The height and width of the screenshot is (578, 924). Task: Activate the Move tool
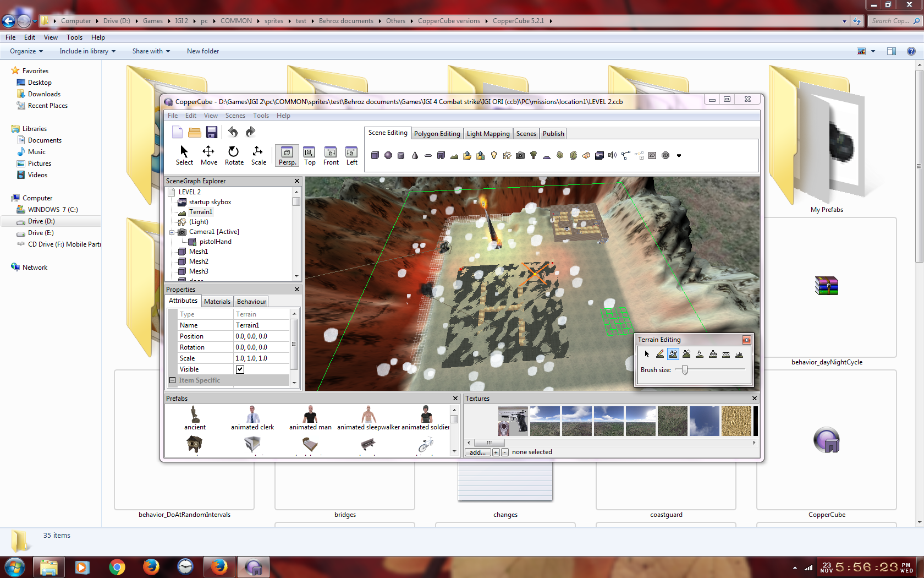[208, 155]
